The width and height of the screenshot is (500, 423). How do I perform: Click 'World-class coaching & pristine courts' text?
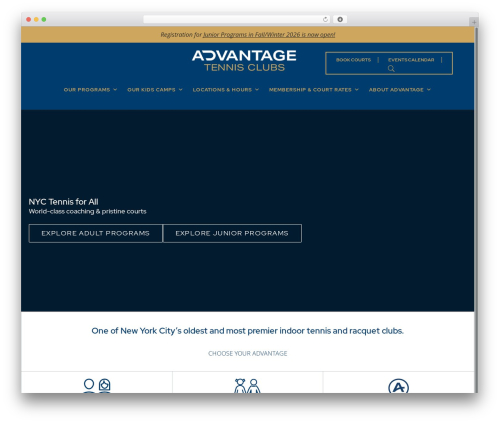click(x=87, y=211)
